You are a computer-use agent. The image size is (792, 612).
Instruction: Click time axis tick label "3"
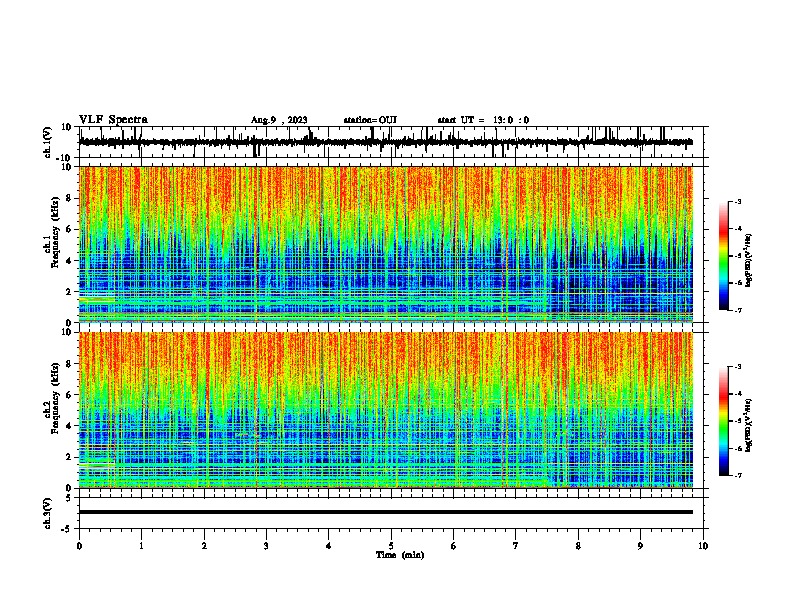[266, 546]
